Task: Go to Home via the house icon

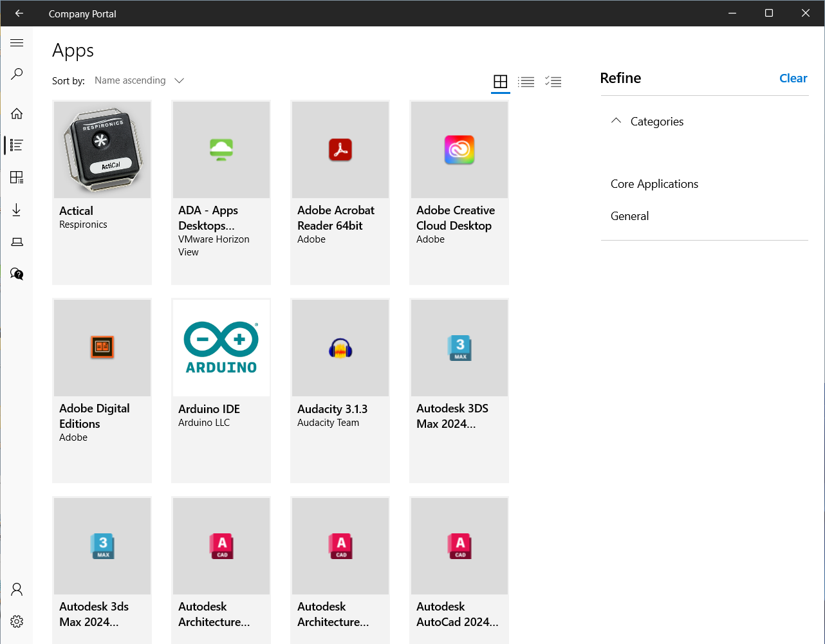Action: click(17, 113)
